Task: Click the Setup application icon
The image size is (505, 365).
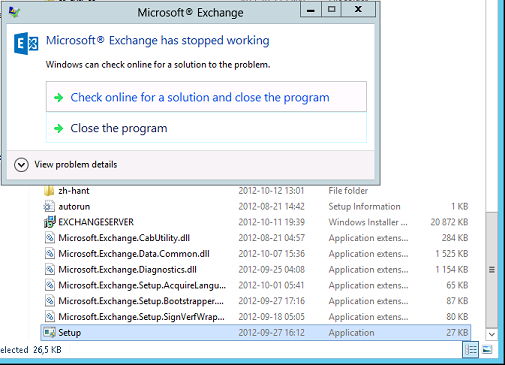Action: (49, 333)
